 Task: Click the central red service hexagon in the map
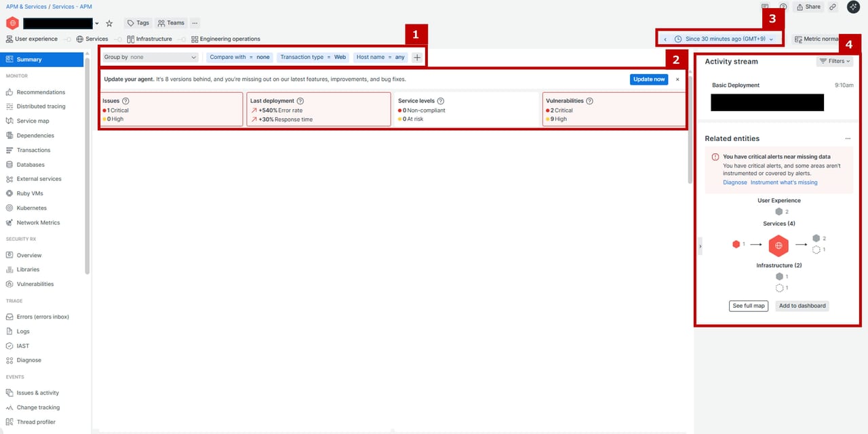(778, 245)
